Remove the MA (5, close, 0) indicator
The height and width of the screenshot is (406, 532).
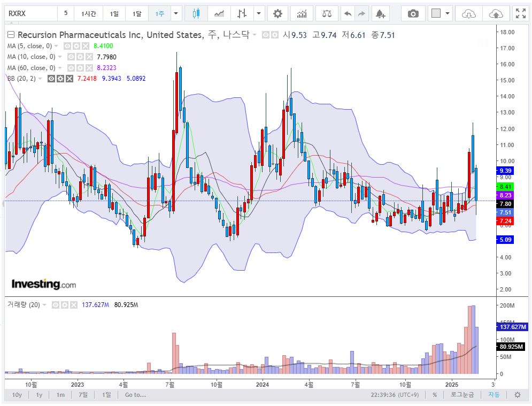click(x=85, y=46)
